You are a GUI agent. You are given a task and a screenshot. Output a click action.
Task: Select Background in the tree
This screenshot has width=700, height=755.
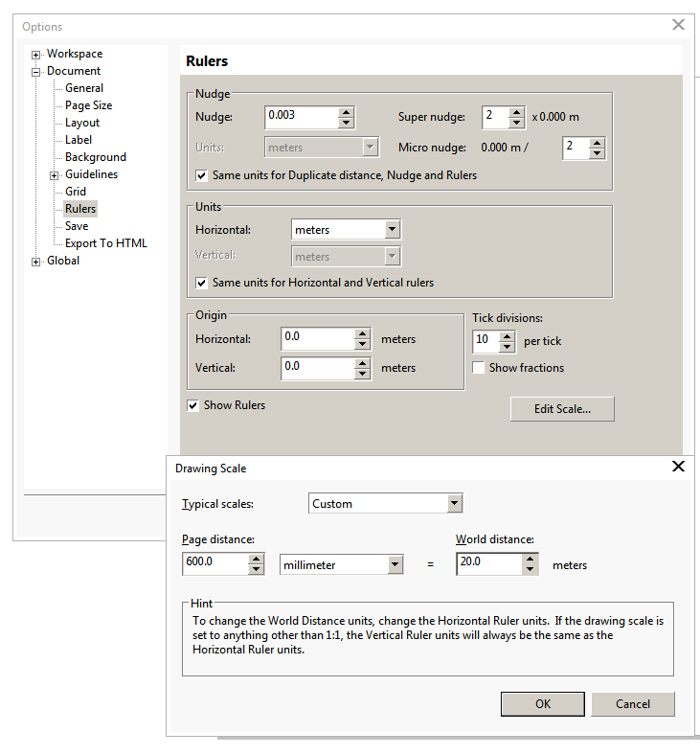tap(96, 157)
